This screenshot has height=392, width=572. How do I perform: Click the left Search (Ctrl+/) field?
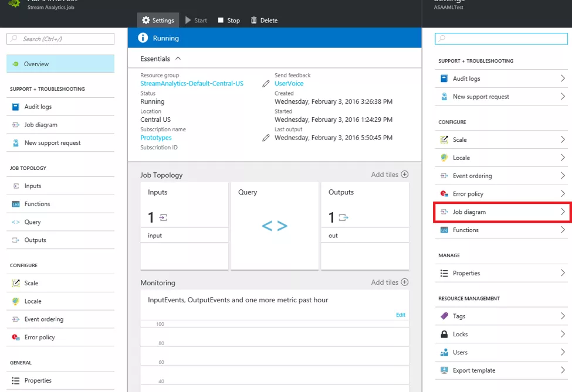coord(60,39)
